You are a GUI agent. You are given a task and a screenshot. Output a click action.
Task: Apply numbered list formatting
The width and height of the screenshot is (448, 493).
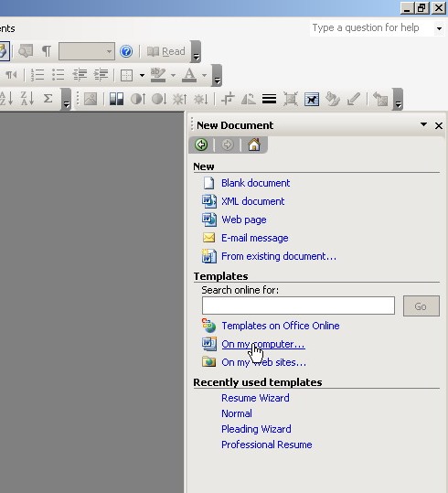click(37, 75)
